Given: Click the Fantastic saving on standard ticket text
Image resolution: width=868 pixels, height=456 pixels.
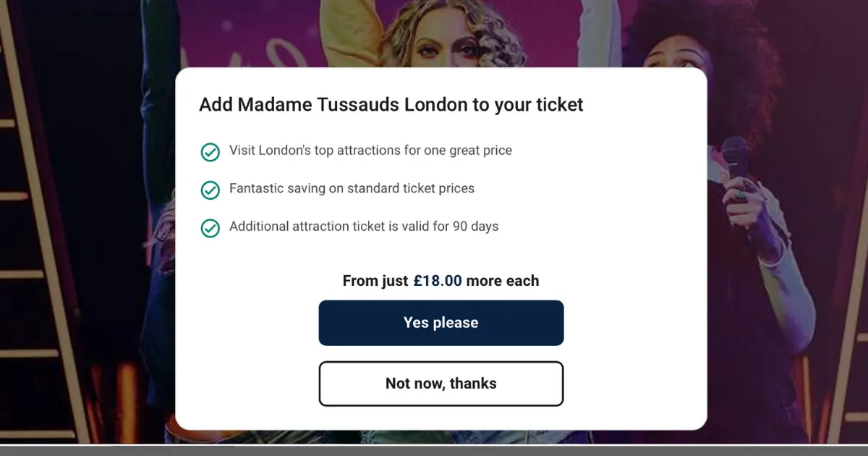Looking at the screenshot, I should point(352,188).
